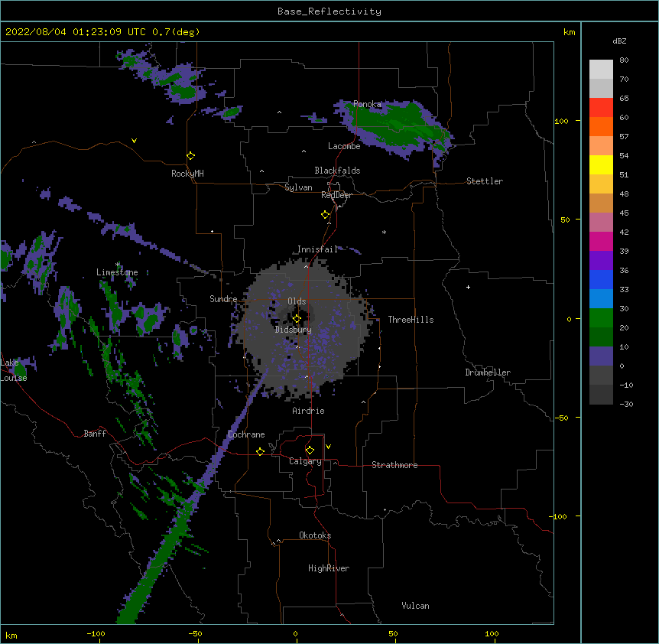Click the ThreeHills label

coord(411,320)
